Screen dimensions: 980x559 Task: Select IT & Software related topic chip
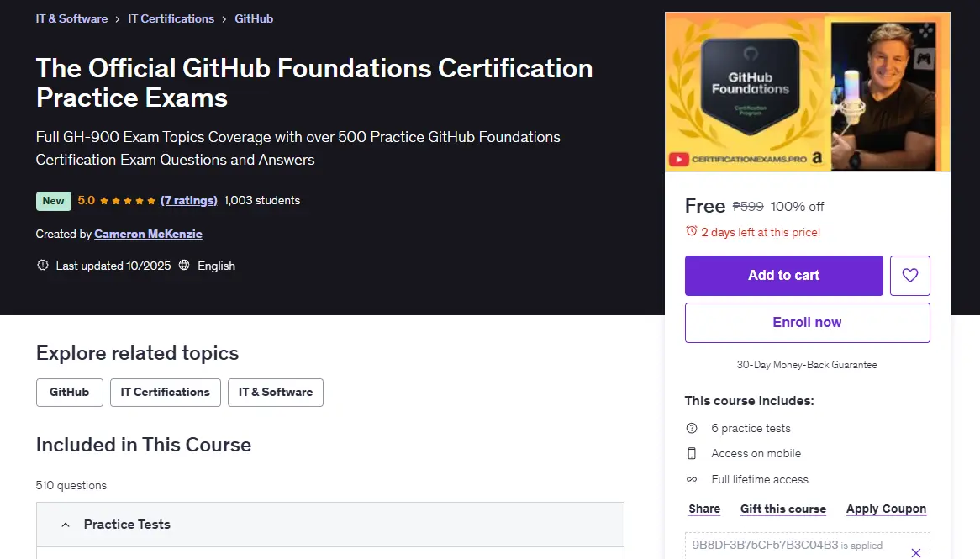click(x=275, y=392)
